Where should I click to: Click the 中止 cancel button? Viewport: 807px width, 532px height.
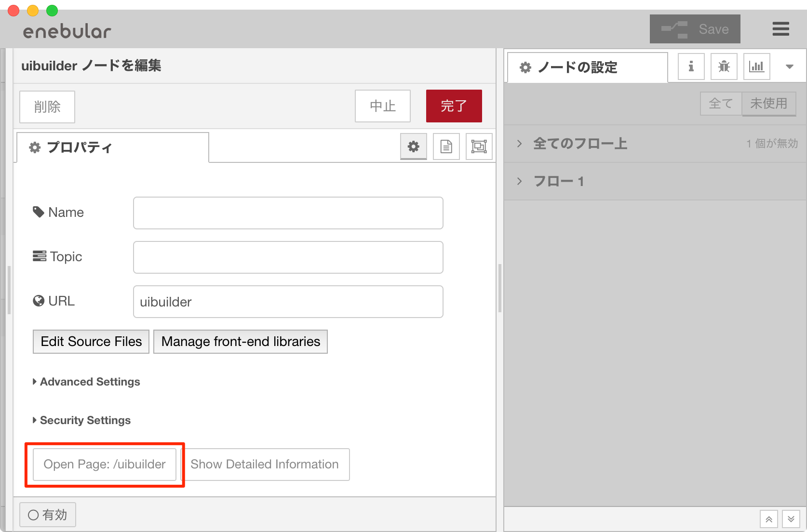(383, 106)
